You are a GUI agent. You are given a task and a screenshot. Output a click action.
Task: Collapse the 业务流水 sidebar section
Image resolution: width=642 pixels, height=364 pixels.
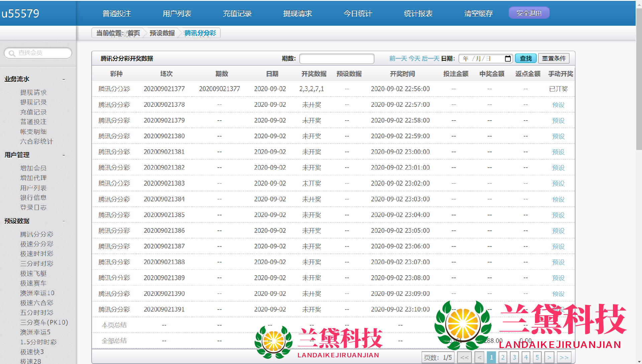click(x=64, y=79)
